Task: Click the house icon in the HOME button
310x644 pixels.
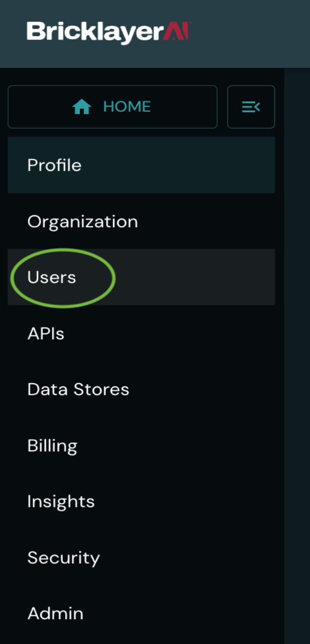Action: (x=82, y=107)
